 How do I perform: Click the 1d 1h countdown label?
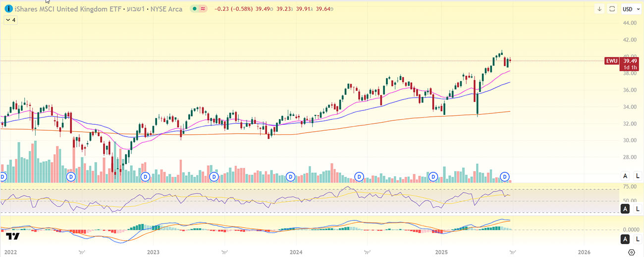coord(630,67)
